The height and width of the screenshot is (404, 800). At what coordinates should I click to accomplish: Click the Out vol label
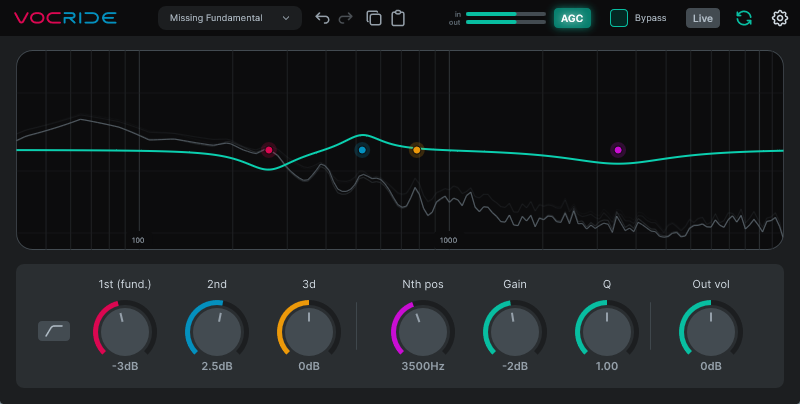pos(711,284)
